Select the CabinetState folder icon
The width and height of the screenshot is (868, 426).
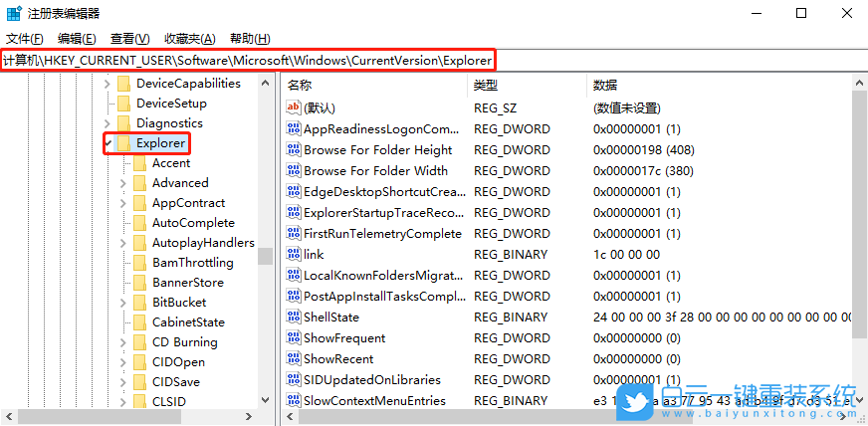(x=139, y=322)
